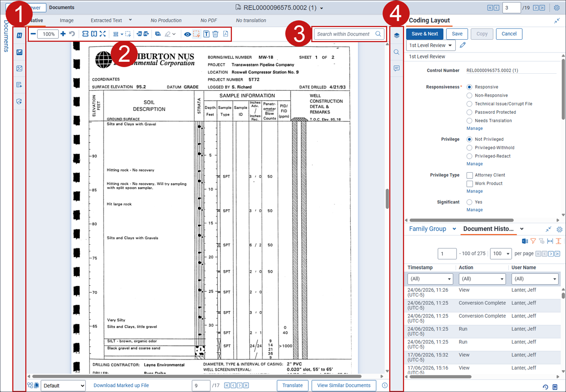Open the User Name (All) filter dropdown
566x392 pixels.
(x=535, y=279)
